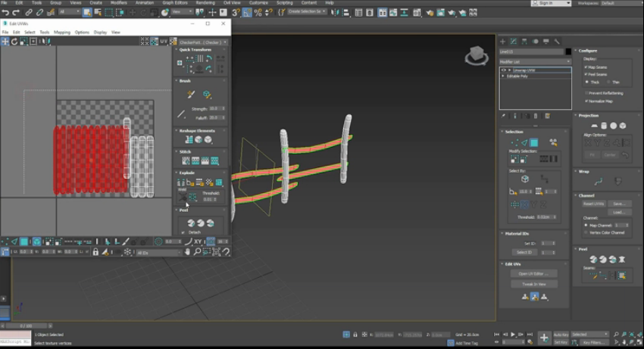Open the Modifiers menu in main menu bar
The width and height of the screenshot is (644, 349).
pyautogui.click(x=119, y=3)
